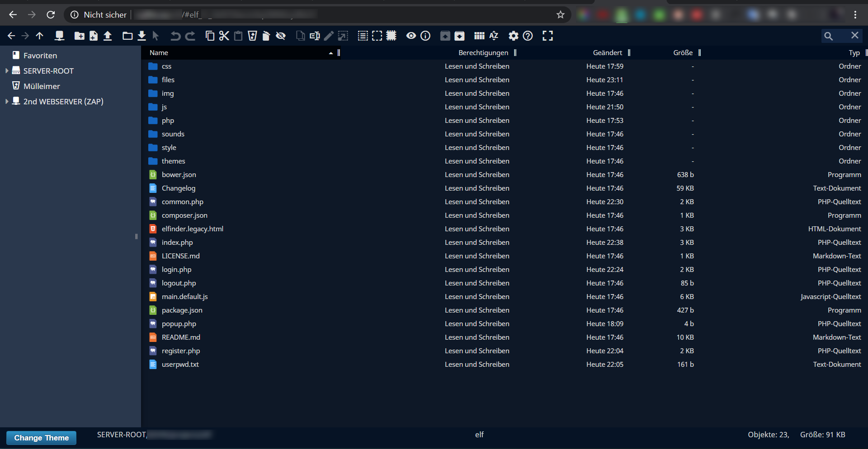
Task: Click the paste clipboard icon
Action: point(238,36)
